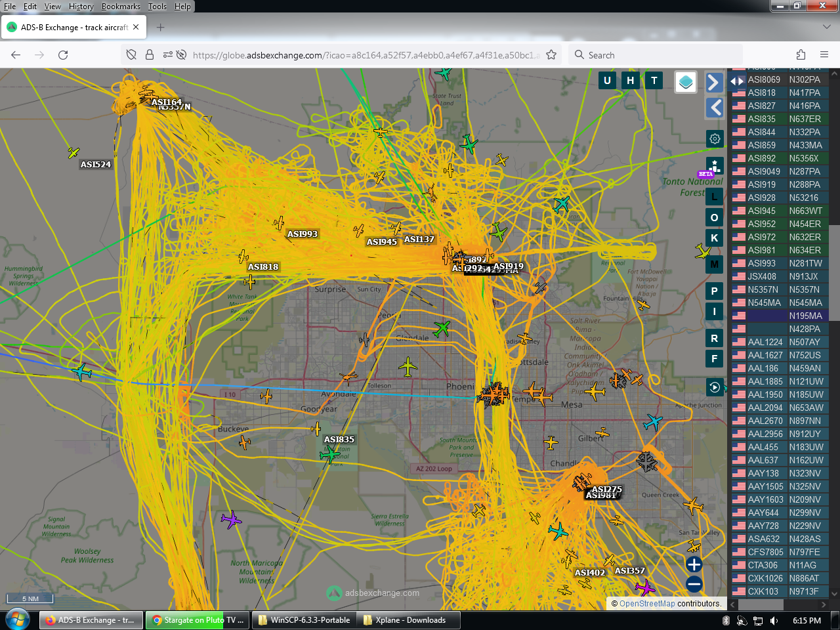840x630 pixels.
Task: Select aircraft ASI993 on the map
Action: click(x=280, y=223)
